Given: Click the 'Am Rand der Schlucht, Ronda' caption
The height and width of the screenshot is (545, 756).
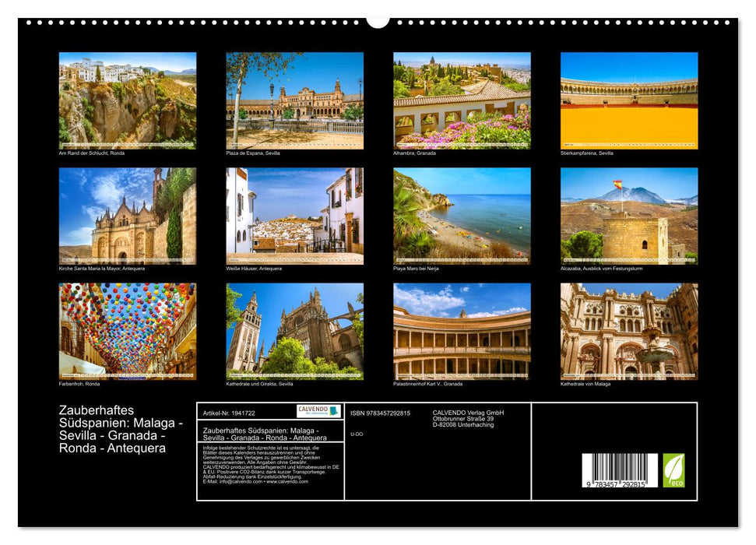Looking at the screenshot, I should (x=93, y=153).
